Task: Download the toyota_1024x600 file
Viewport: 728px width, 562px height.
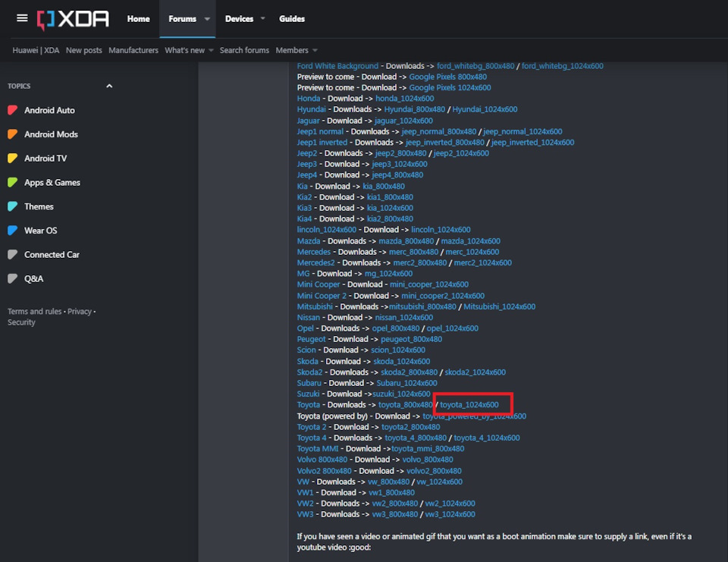Action: [x=469, y=404]
